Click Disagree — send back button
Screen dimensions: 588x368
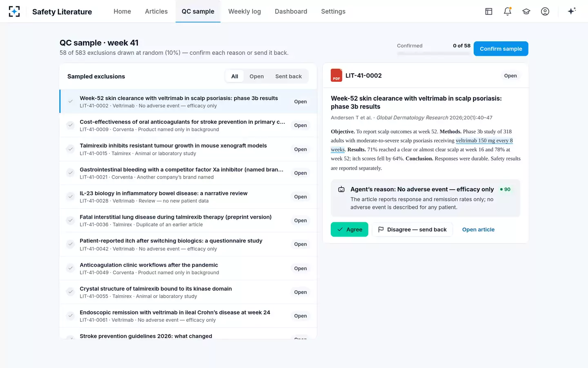pyautogui.click(x=412, y=229)
